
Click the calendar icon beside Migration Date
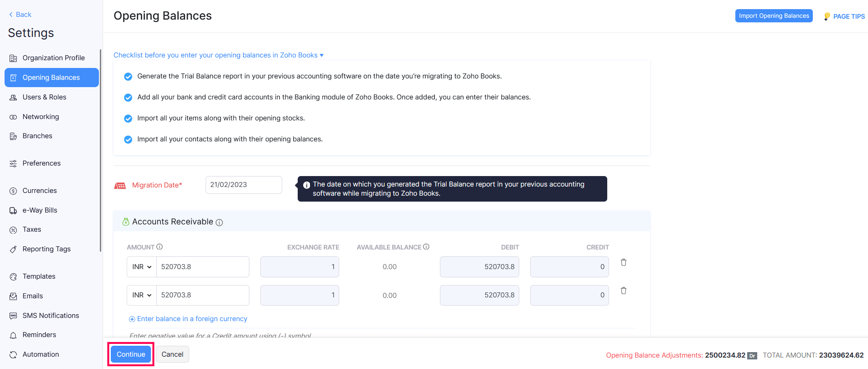[120, 185]
